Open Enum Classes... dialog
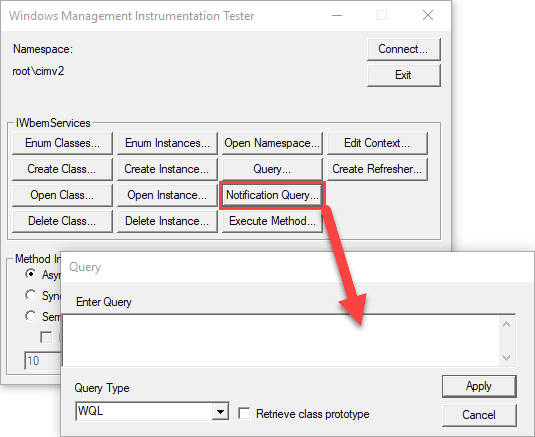 tap(62, 143)
